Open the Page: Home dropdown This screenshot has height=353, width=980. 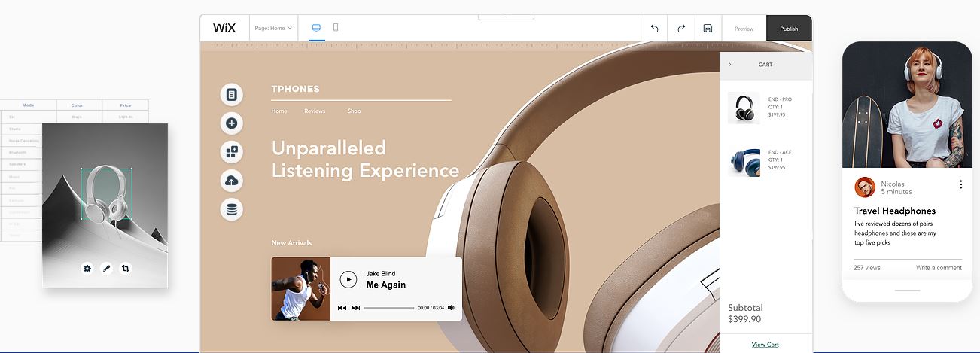tap(273, 28)
